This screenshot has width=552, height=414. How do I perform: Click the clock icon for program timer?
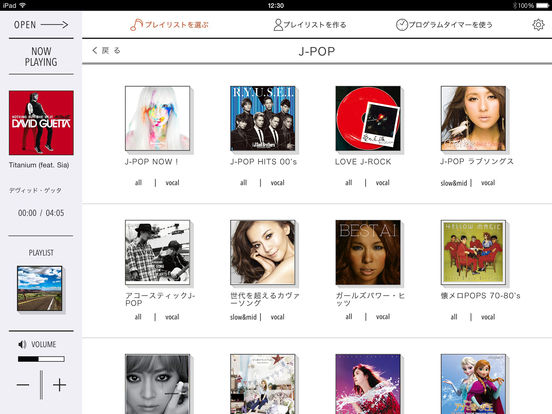(402, 25)
